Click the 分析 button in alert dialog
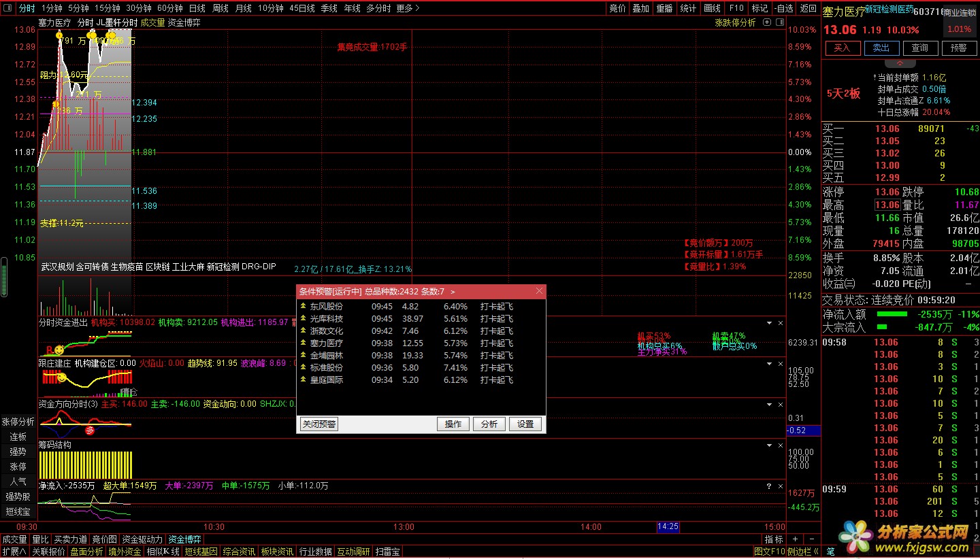The image size is (980, 559). pyautogui.click(x=489, y=424)
